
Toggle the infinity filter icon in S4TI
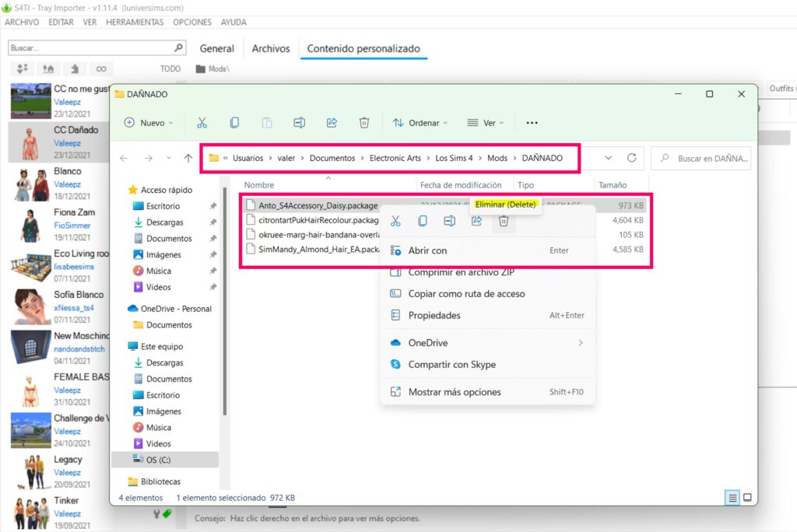[101, 68]
